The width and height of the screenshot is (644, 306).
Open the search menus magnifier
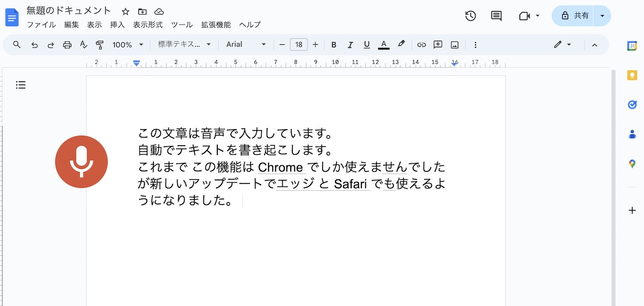pyautogui.click(x=17, y=45)
